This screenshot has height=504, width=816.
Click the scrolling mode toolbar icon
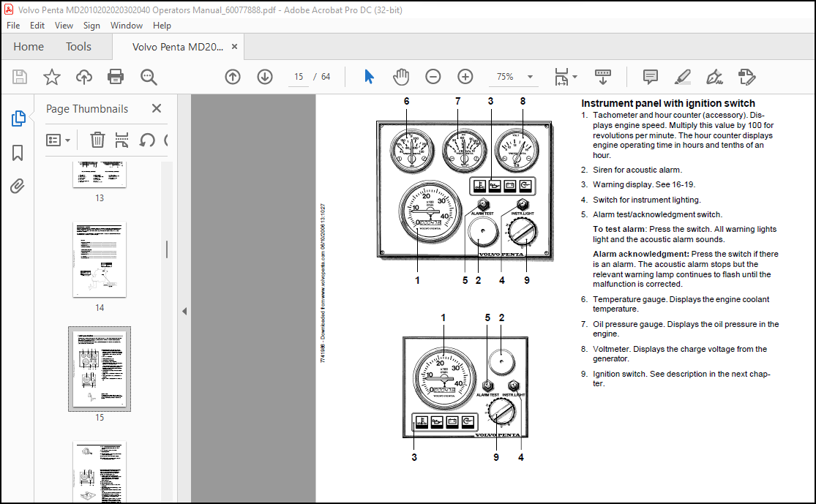click(602, 77)
